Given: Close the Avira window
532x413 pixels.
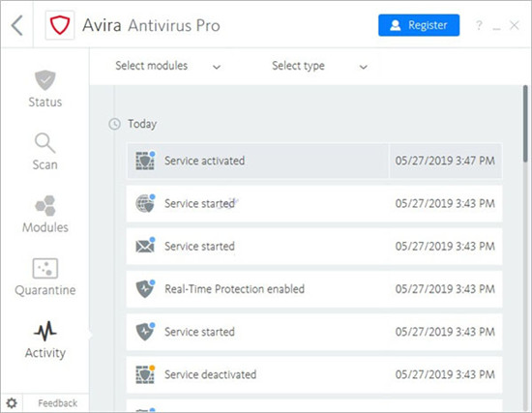Looking at the screenshot, I should tap(515, 25).
